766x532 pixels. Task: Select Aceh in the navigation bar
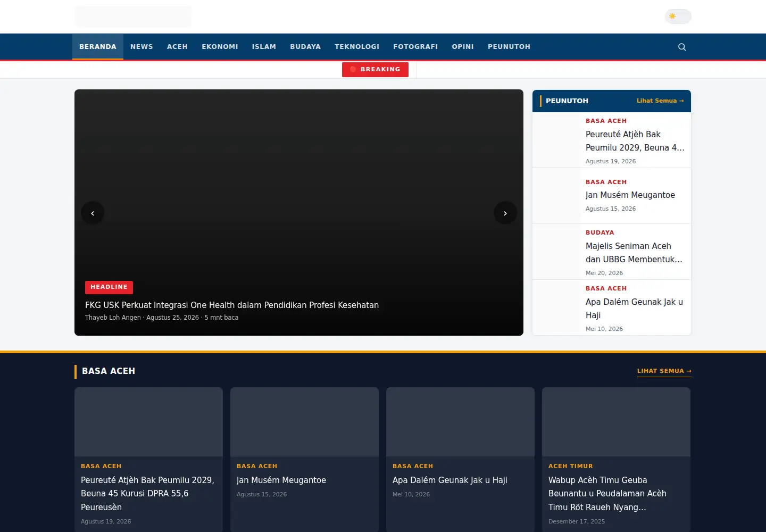[x=177, y=47]
